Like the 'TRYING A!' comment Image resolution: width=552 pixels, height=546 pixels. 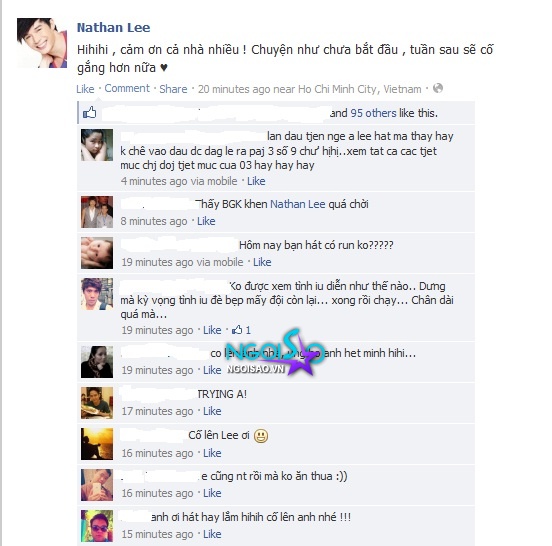[212, 411]
